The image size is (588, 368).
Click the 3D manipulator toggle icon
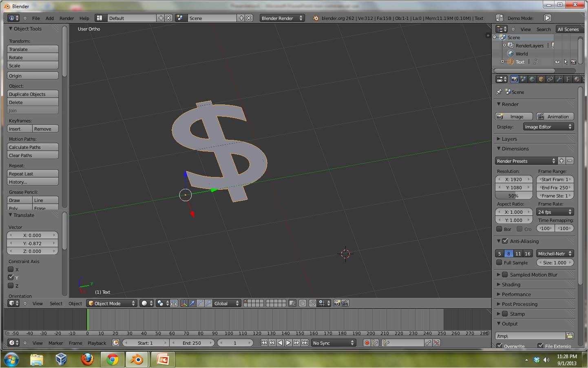point(184,303)
